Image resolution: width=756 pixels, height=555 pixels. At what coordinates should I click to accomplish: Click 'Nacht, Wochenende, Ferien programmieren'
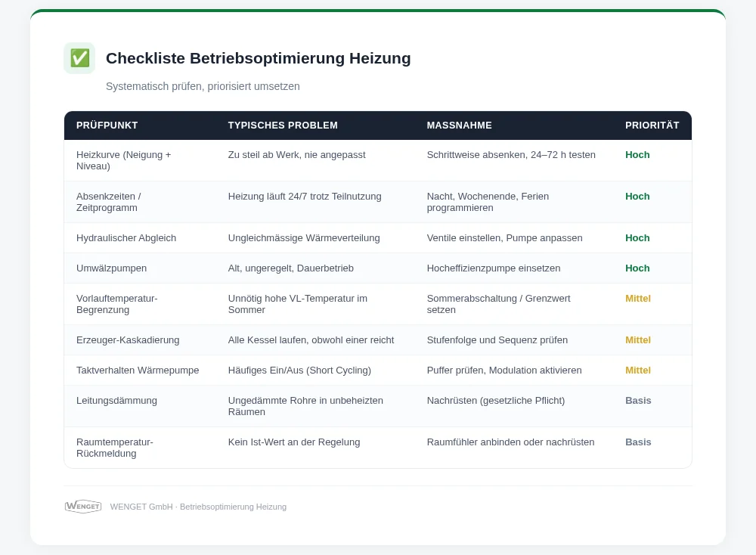[488, 202]
